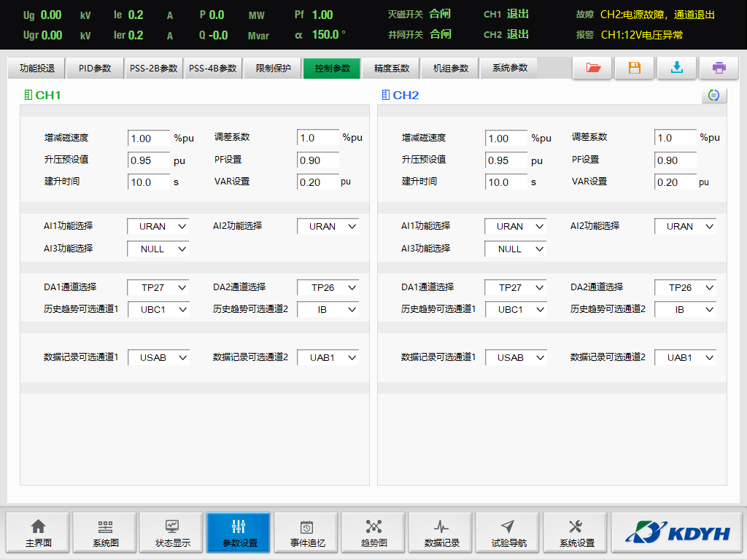Click the CH2 channel sync icon
Viewport: 747px width, 560px height.
point(714,96)
